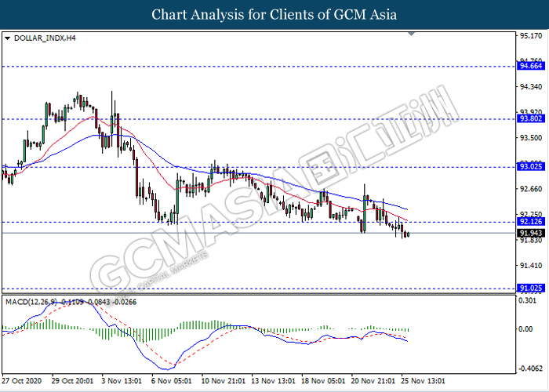Screen dimensions: 549x392
Task: Select the blue 92.126 price level tag
Action: [531, 222]
